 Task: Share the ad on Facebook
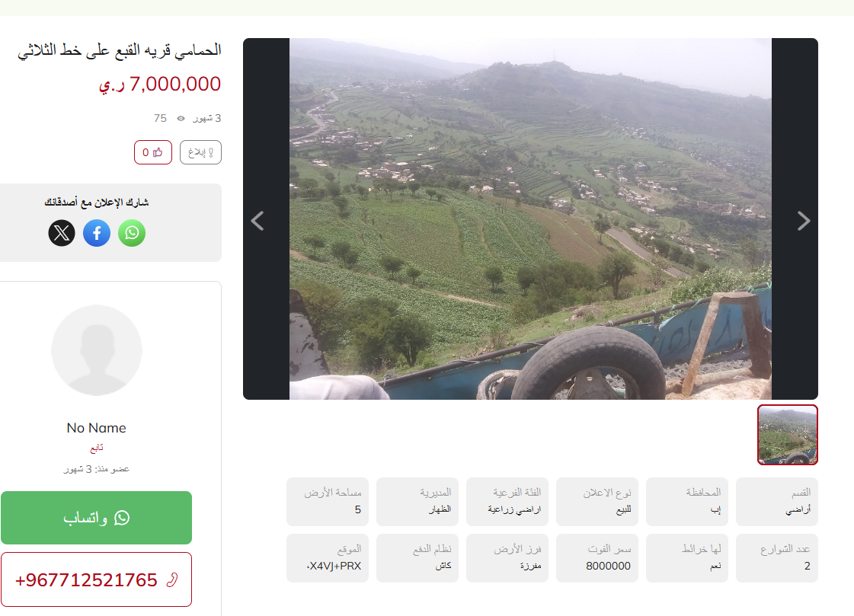pyautogui.click(x=97, y=233)
